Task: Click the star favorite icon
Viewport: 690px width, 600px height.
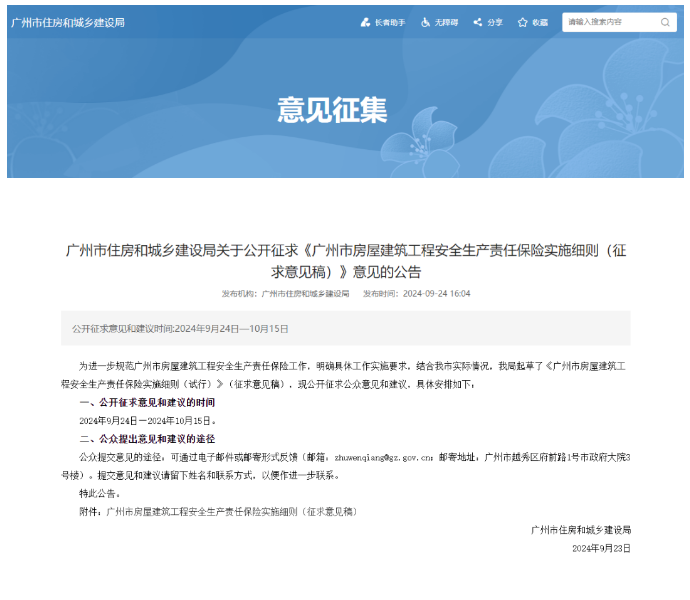Action: point(522,22)
